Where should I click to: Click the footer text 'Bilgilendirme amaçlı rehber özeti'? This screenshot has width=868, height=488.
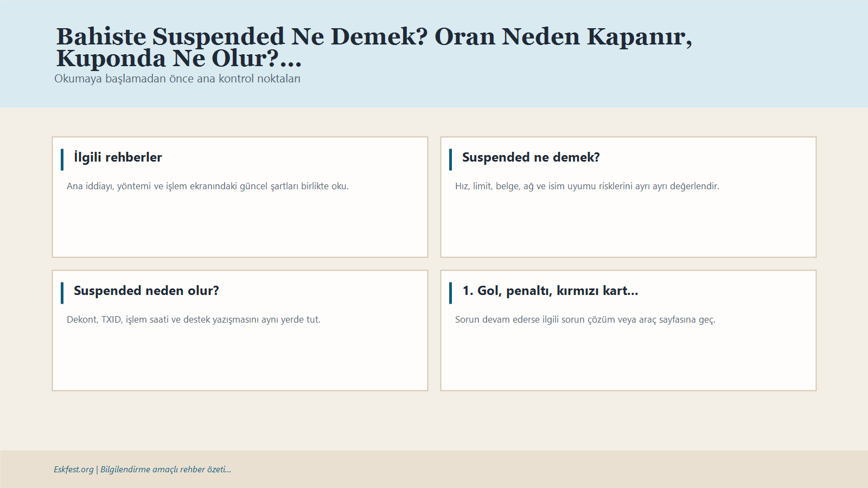(x=164, y=470)
